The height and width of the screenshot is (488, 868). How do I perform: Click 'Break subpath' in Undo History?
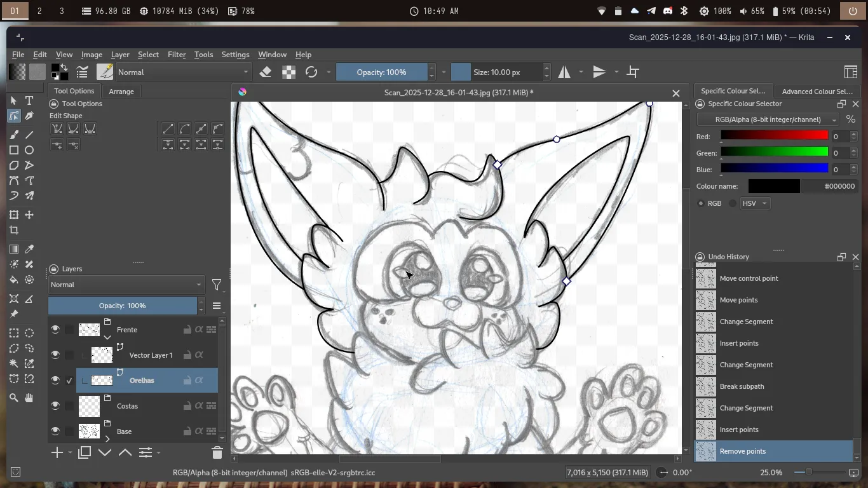[x=742, y=386]
